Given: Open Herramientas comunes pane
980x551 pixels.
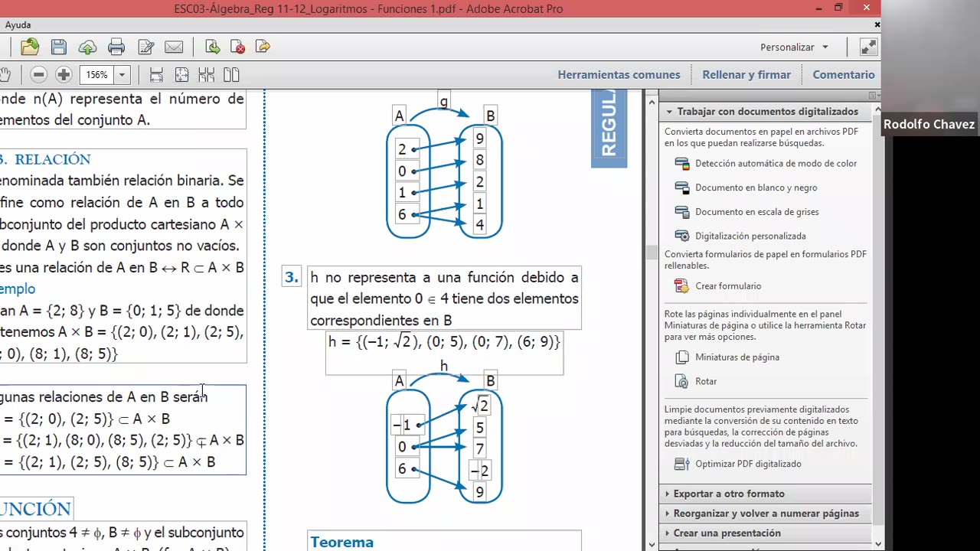Looking at the screenshot, I should 619,75.
